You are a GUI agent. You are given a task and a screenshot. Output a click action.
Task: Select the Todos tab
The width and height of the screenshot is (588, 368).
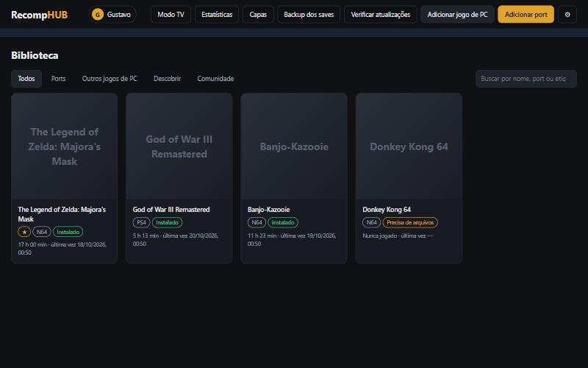coord(26,79)
